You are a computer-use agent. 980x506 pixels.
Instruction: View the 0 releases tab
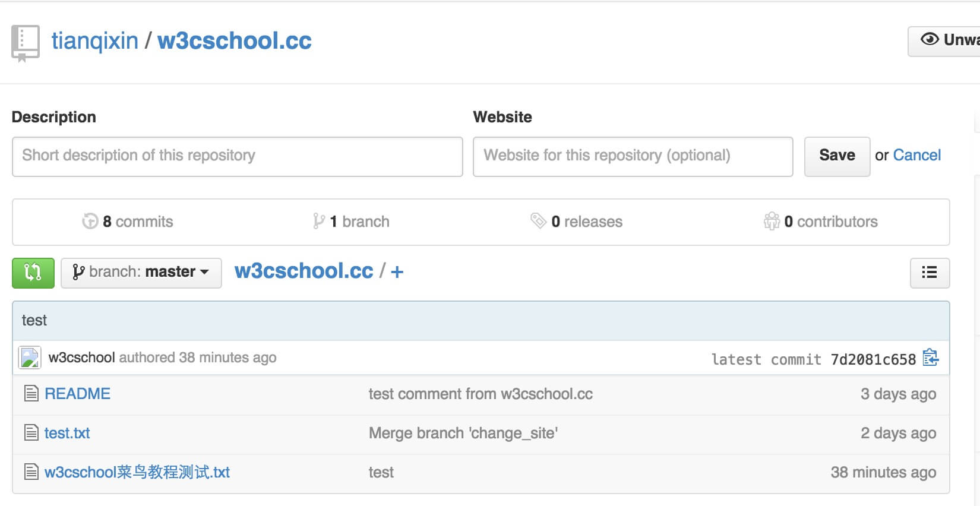[577, 222]
